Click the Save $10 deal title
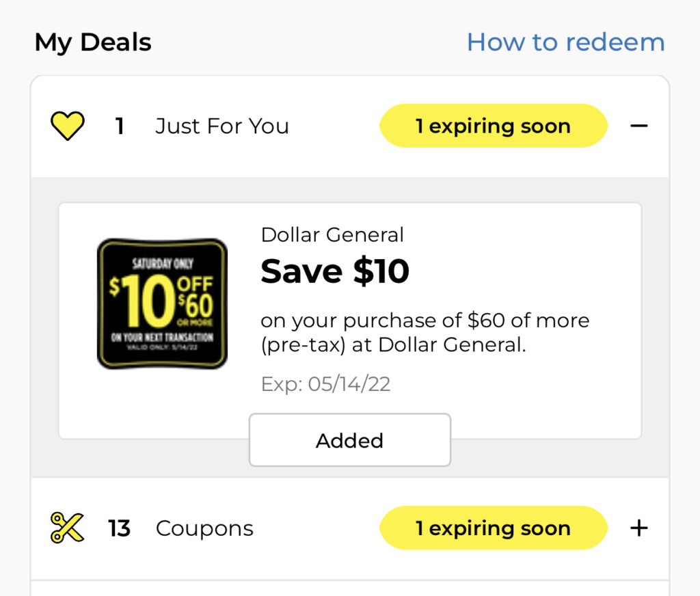Image resolution: width=700 pixels, height=596 pixels. tap(335, 271)
